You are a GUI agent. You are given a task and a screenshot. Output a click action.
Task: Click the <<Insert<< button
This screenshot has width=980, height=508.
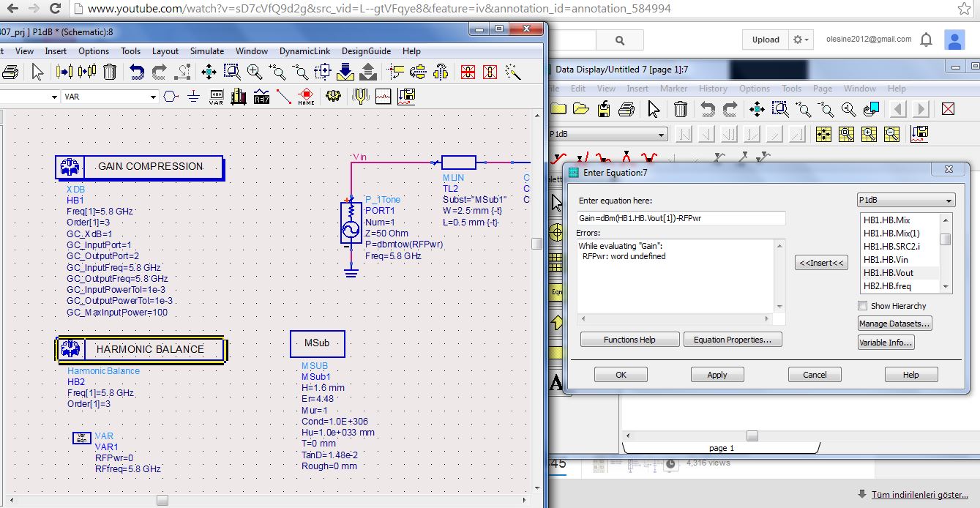[x=821, y=264]
